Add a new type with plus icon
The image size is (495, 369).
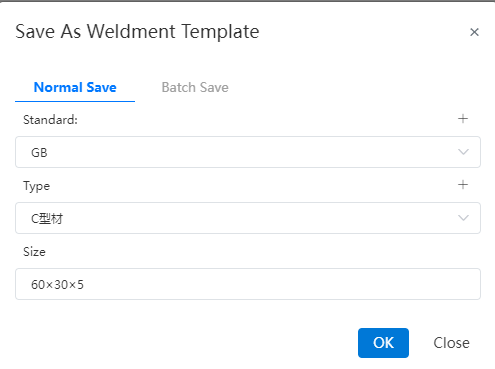(x=463, y=185)
